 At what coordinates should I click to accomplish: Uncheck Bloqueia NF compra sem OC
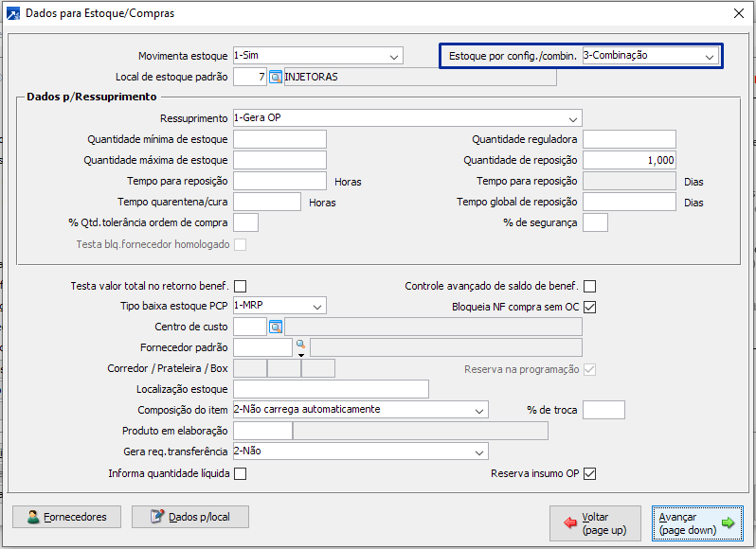coord(590,307)
